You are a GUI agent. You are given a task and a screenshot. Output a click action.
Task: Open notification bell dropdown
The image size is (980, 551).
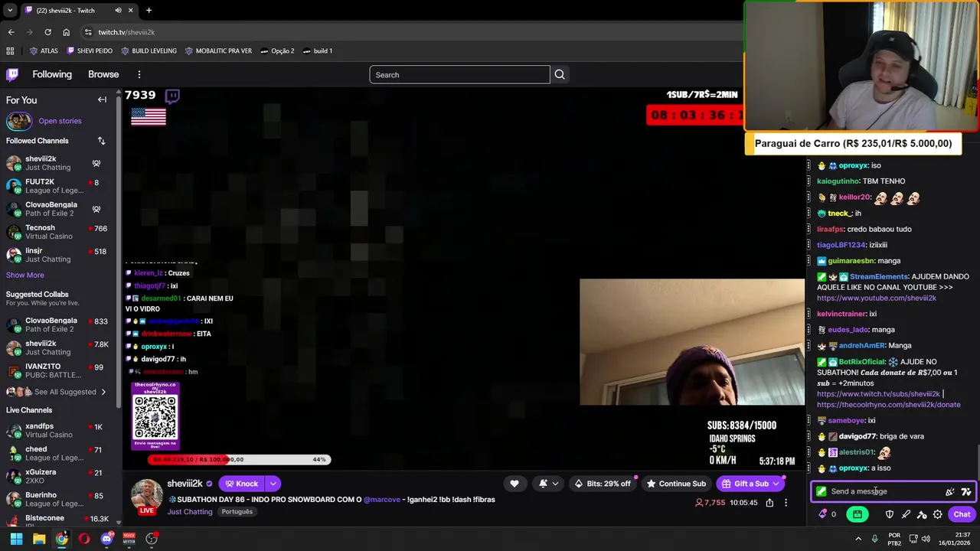548,484
